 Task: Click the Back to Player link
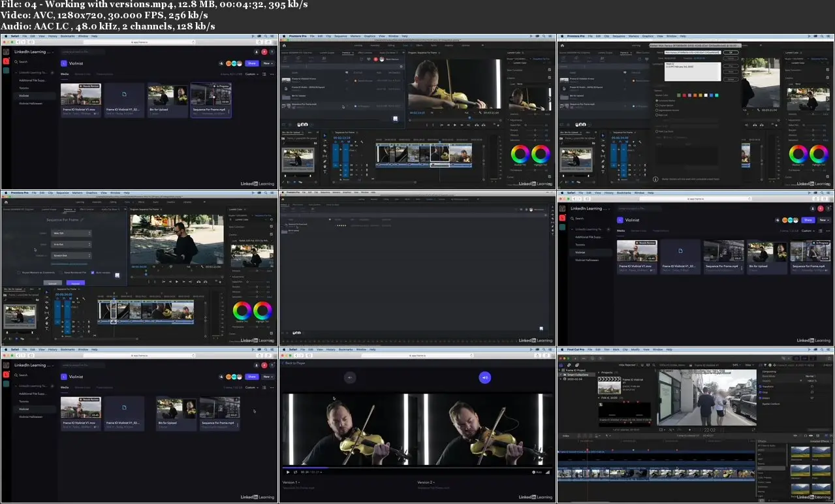click(296, 362)
